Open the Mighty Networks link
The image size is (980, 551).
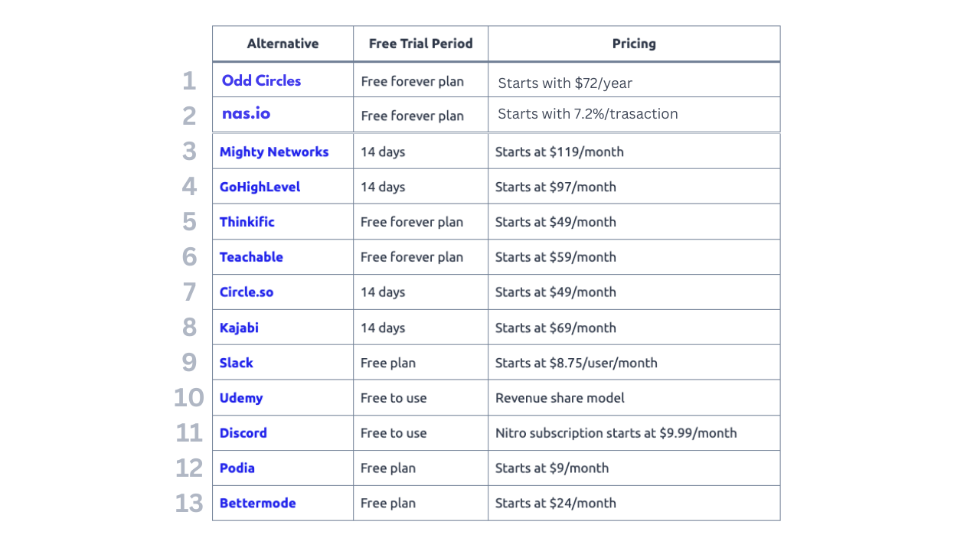(x=273, y=152)
